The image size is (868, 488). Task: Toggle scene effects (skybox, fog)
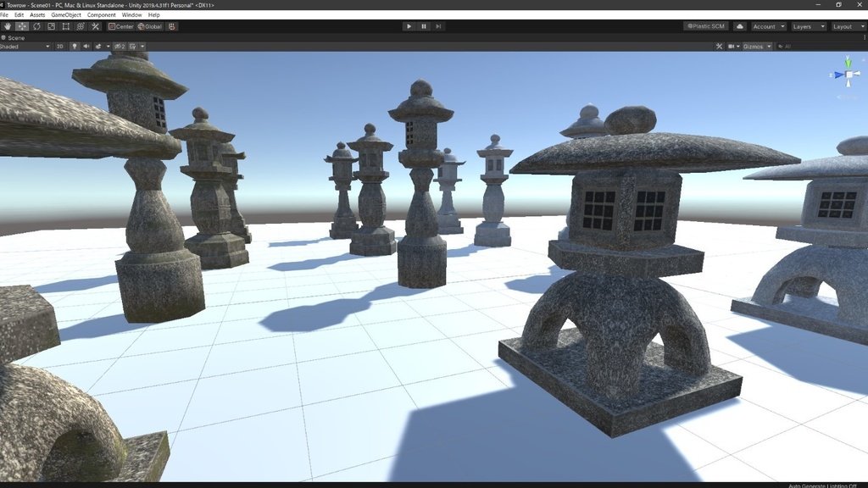click(x=98, y=47)
